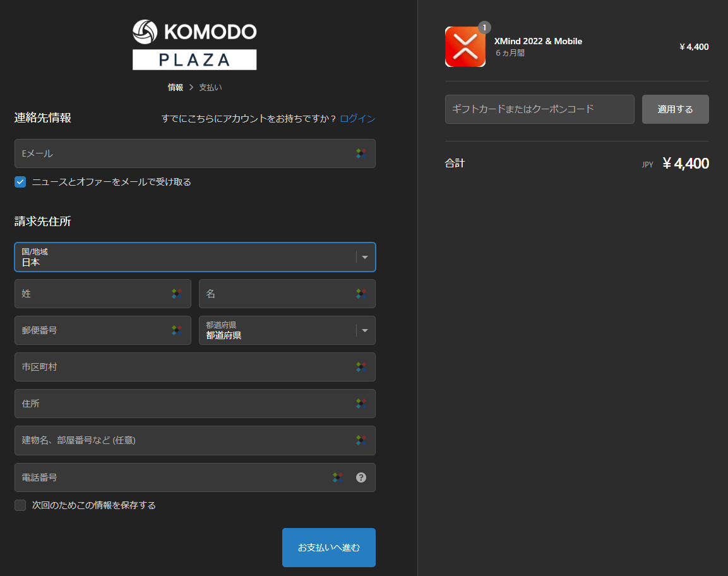Viewport: 728px width, 576px height.
Task: Uncheck the ニュースとオファー newsletter checkbox
Action: pos(20,182)
